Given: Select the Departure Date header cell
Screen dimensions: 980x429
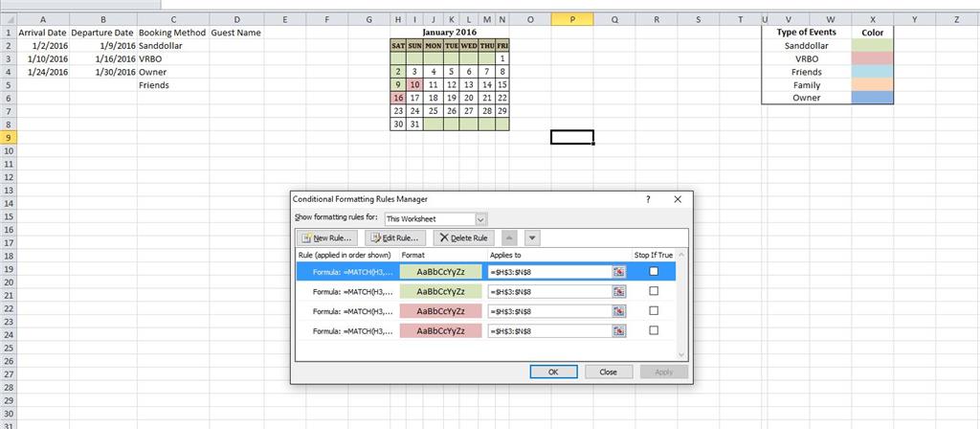Looking at the screenshot, I should 103,33.
